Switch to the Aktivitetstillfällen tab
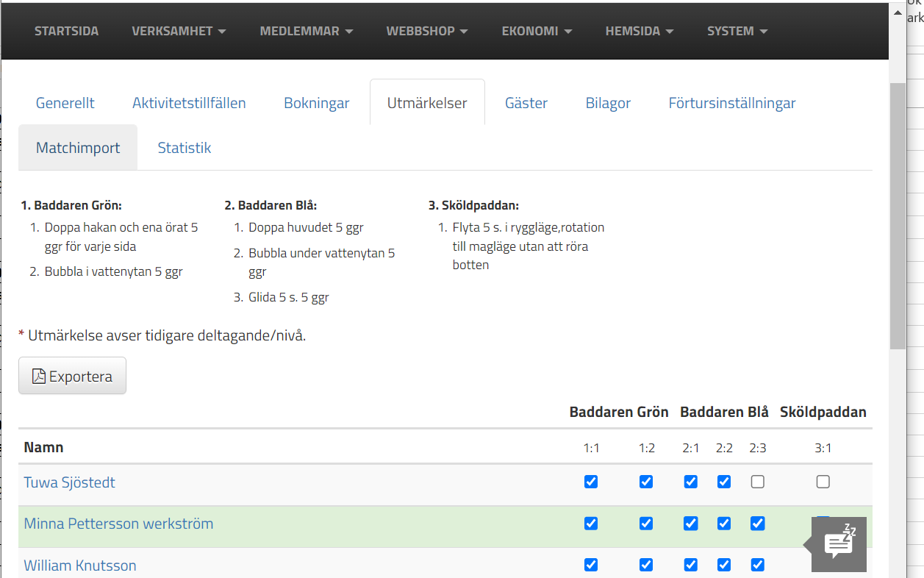This screenshot has width=924, height=578. pyautogui.click(x=189, y=103)
